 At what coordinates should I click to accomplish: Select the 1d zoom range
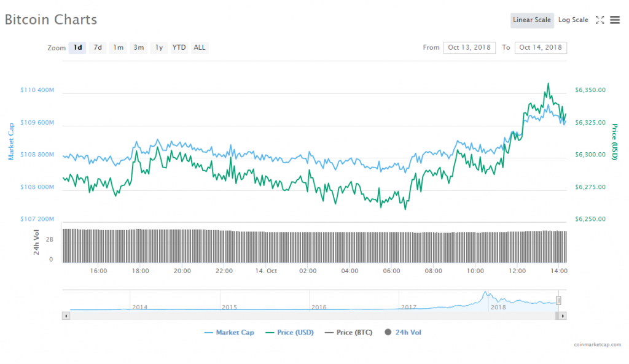pyautogui.click(x=77, y=47)
